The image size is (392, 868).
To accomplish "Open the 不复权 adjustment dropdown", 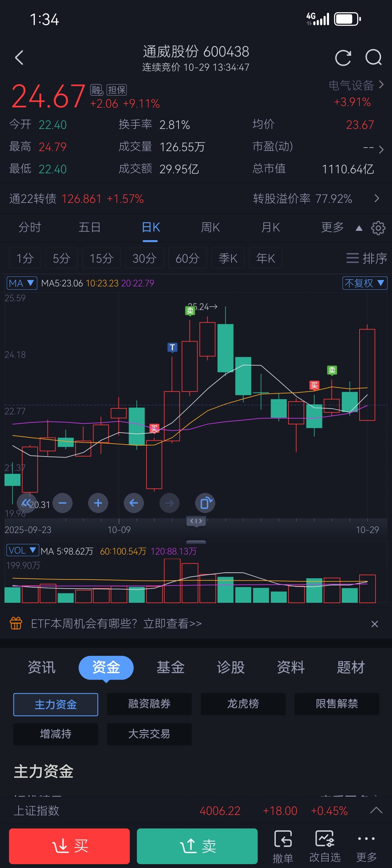I will pyautogui.click(x=364, y=283).
